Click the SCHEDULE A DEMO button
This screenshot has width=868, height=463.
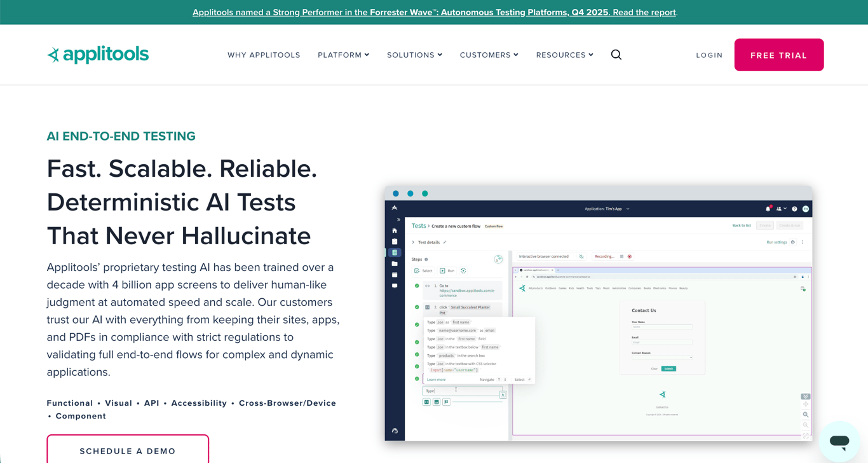tap(127, 451)
